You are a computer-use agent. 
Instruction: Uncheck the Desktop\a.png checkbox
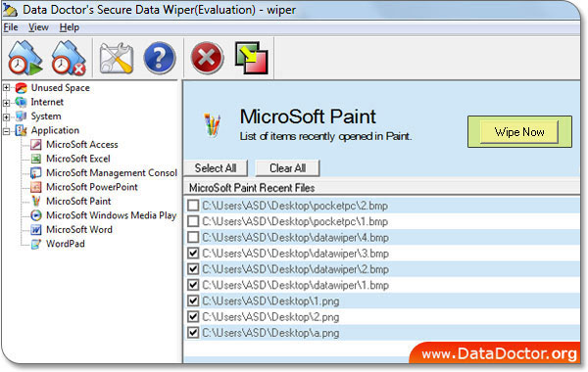[x=193, y=333]
